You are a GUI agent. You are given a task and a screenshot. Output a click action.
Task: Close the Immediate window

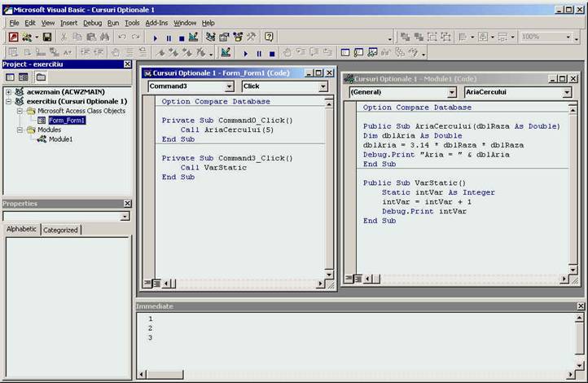581,306
